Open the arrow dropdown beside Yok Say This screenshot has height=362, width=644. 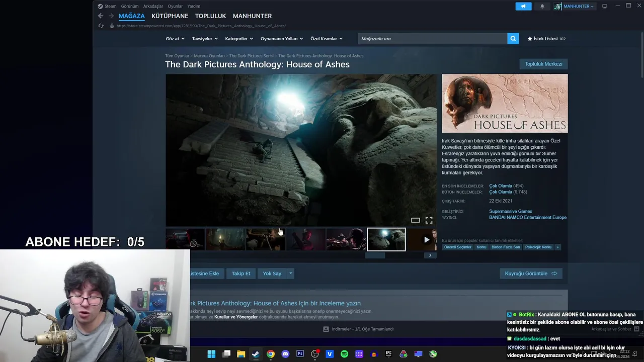click(290, 274)
